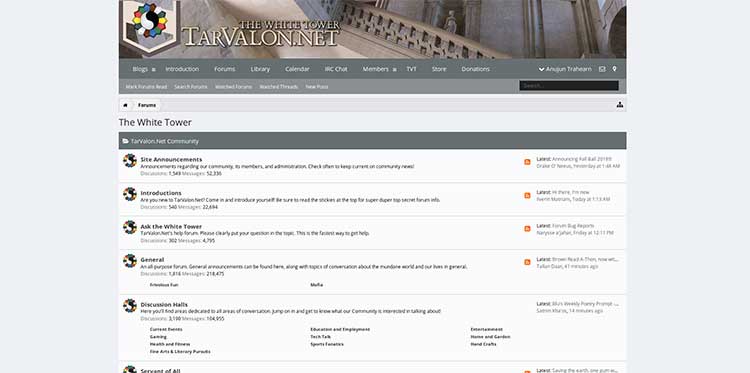Open TarValon.Net Community category header
This screenshot has width=750, height=373.
point(165,141)
